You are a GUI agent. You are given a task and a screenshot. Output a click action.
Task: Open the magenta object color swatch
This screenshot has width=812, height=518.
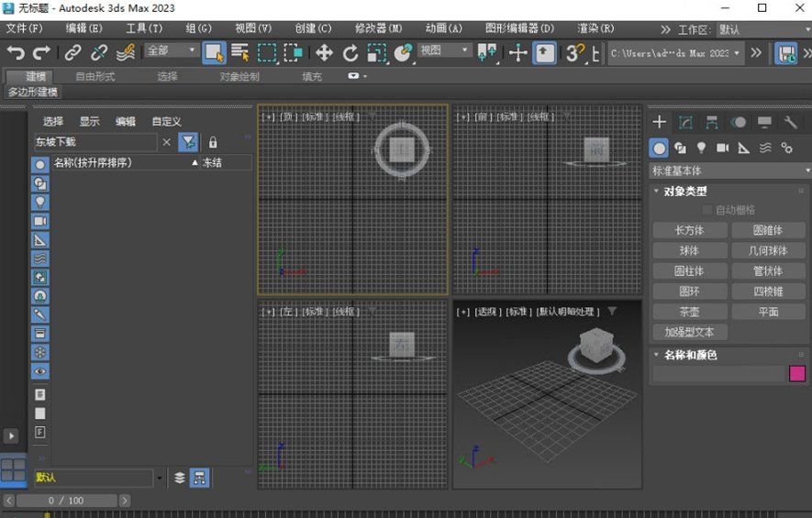click(x=797, y=374)
